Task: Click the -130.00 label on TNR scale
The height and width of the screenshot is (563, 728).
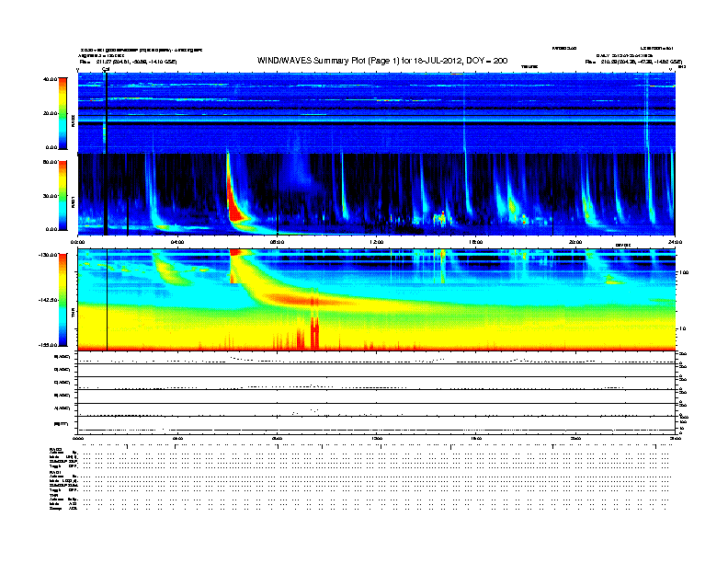Action: pos(48,255)
